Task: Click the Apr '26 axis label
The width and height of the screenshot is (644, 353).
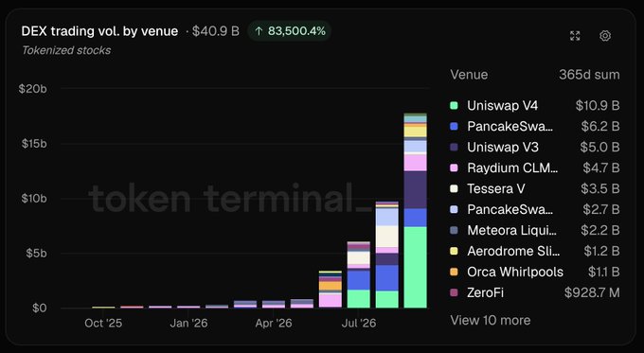Action: [274, 324]
